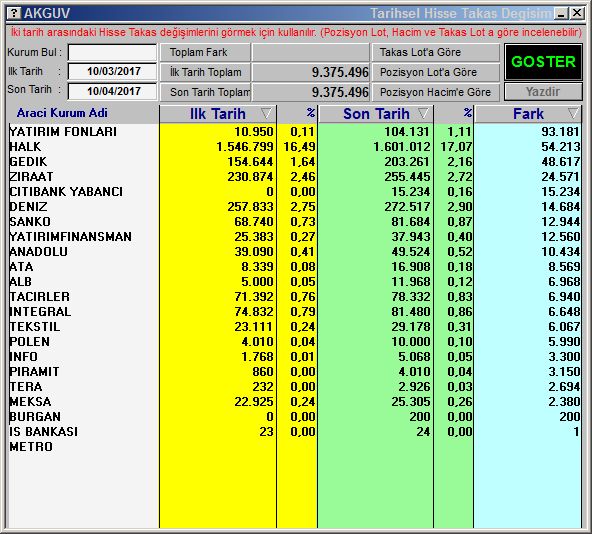Minimize the AKGUV window

[561, 14]
